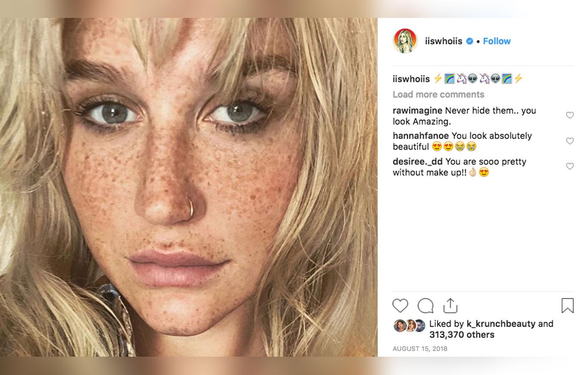
Task: Expand comments with Load more comments
Action: (x=438, y=94)
